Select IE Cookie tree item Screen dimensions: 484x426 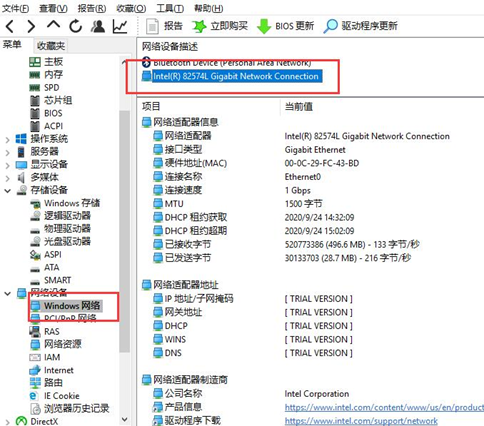(54, 396)
